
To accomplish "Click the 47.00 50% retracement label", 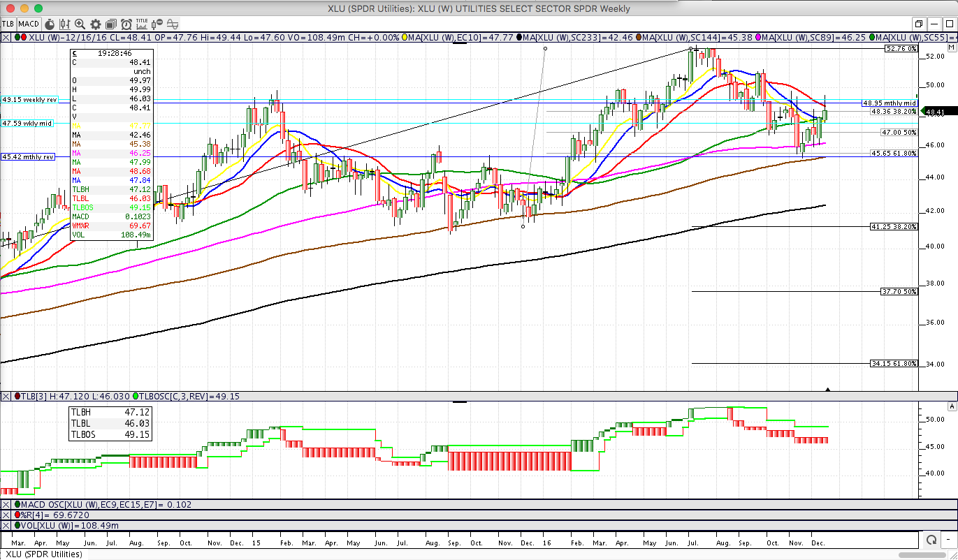I will click(x=898, y=132).
